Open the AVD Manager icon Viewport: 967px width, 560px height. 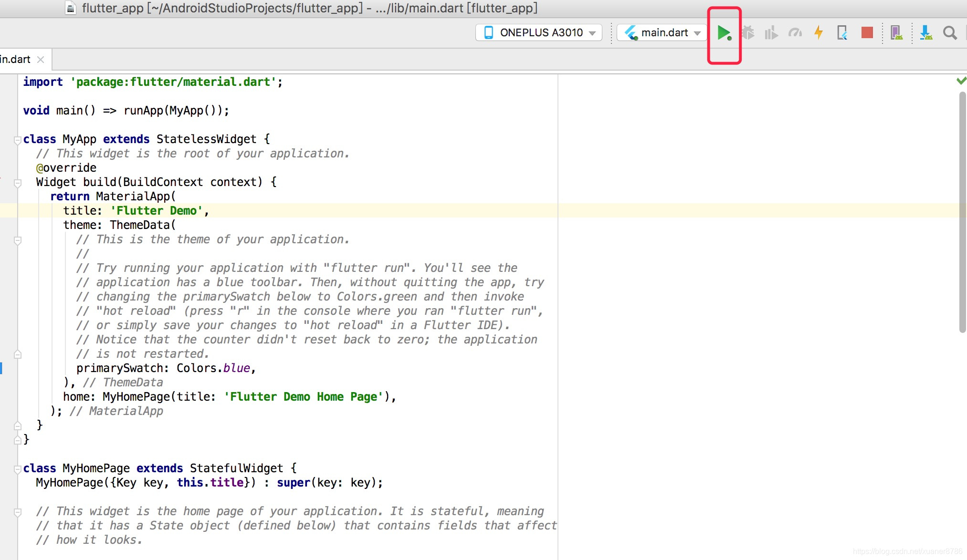tap(896, 33)
